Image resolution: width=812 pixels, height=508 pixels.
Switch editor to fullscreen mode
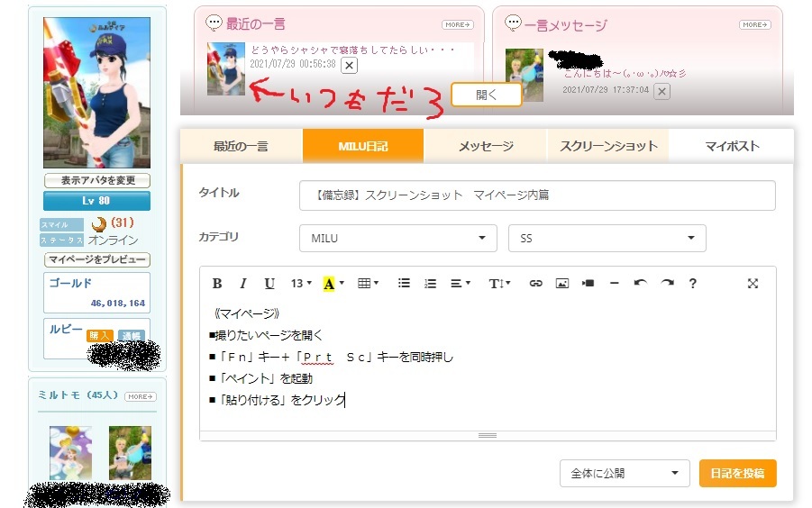click(x=753, y=284)
